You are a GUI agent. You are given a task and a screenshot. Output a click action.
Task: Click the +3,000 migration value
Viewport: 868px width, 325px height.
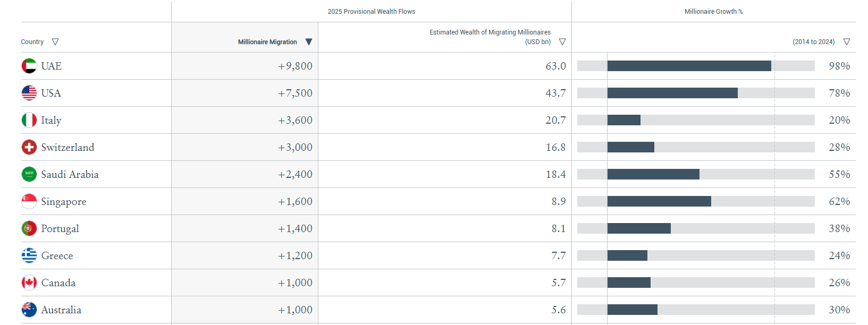click(295, 147)
